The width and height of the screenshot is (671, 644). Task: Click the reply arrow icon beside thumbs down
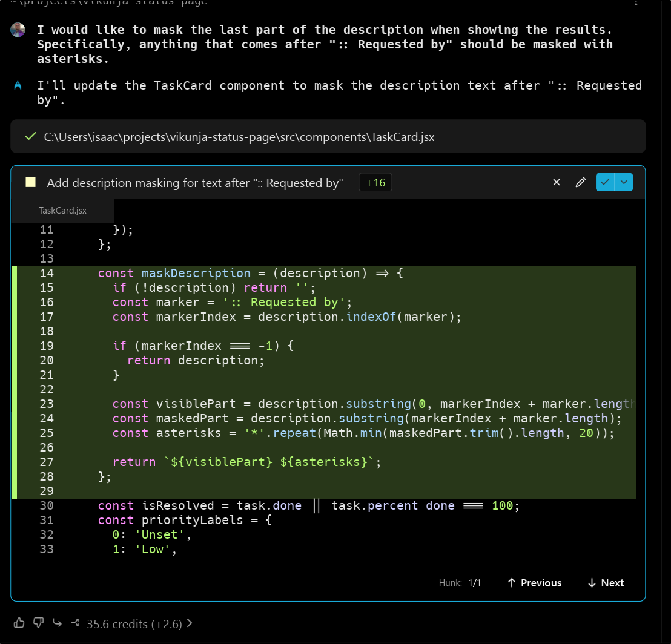(x=57, y=623)
